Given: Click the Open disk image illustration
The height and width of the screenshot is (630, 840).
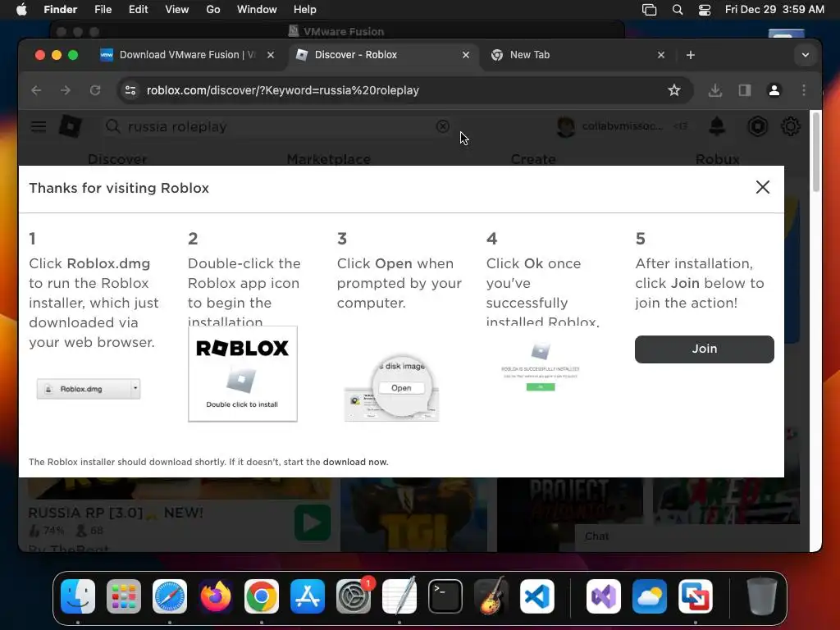Looking at the screenshot, I should pyautogui.click(x=391, y=388).
